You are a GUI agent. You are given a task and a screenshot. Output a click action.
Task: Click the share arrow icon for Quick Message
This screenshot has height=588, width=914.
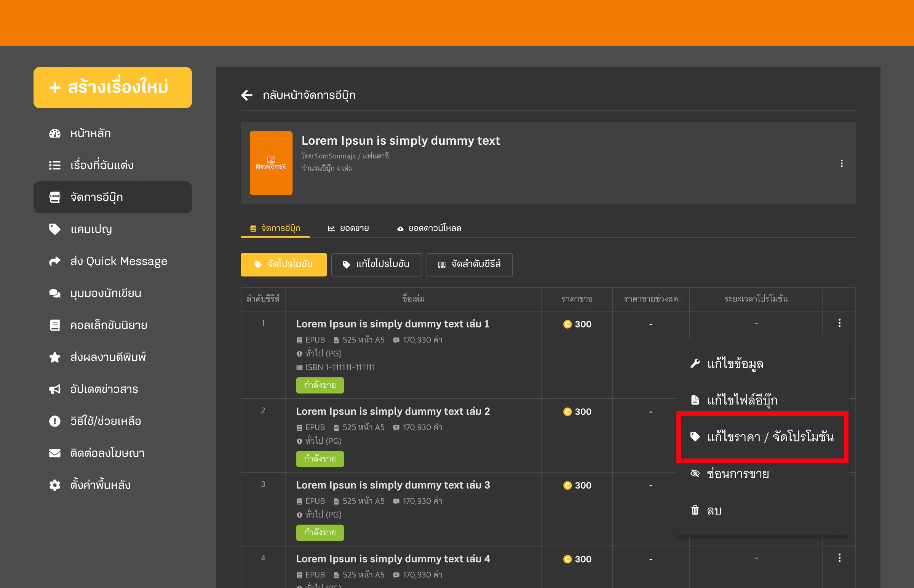click(x=55, y=261)
